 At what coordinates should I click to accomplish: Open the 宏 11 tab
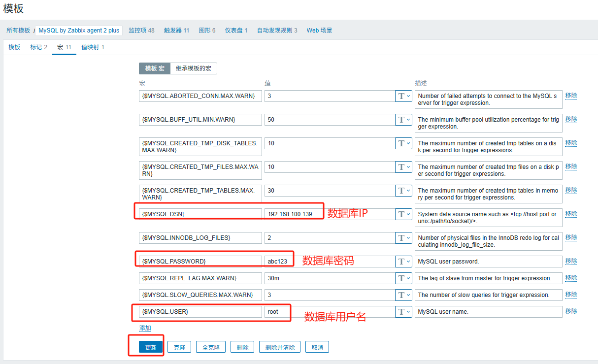[64, 47]
